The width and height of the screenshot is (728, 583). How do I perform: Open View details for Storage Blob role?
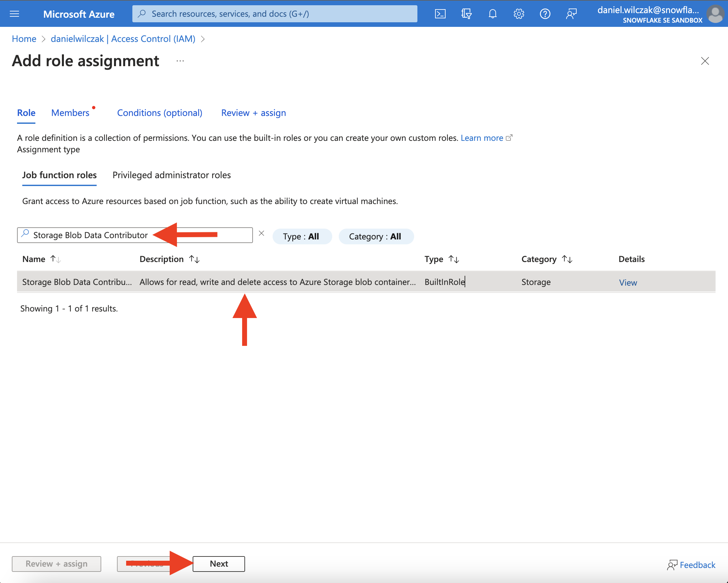tap(628, 283)
